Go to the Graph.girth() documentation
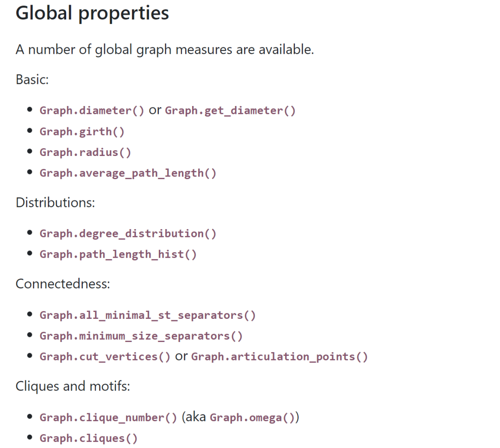Screen dimensions: 500x448 (82, 131)
